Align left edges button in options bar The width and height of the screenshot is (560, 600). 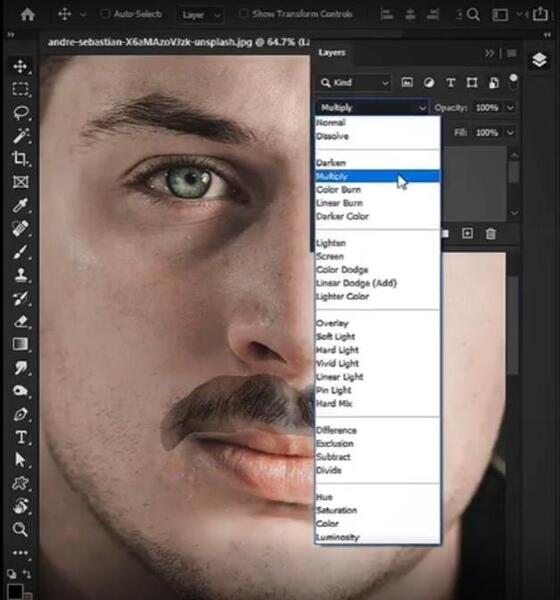point(387,15)
